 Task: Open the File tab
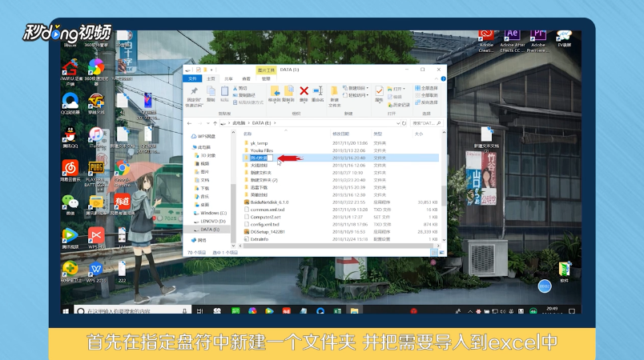(x=192, y=78)
